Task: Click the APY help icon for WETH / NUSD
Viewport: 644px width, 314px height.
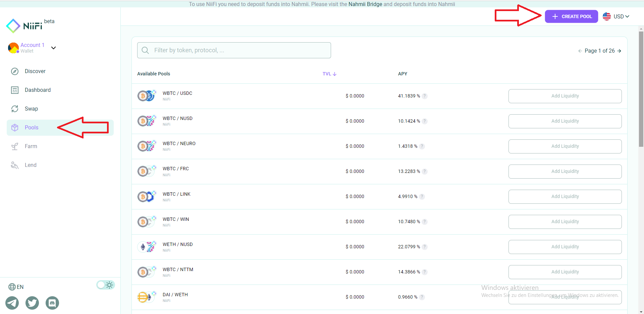Action: (x=425, y=247)
